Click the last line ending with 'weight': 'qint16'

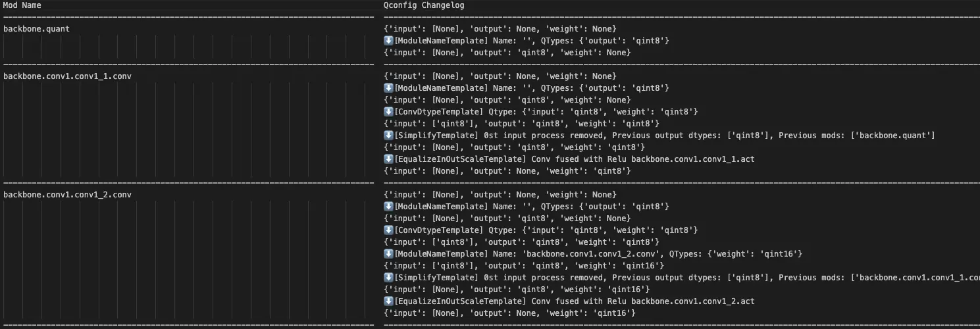pos(509,313)
